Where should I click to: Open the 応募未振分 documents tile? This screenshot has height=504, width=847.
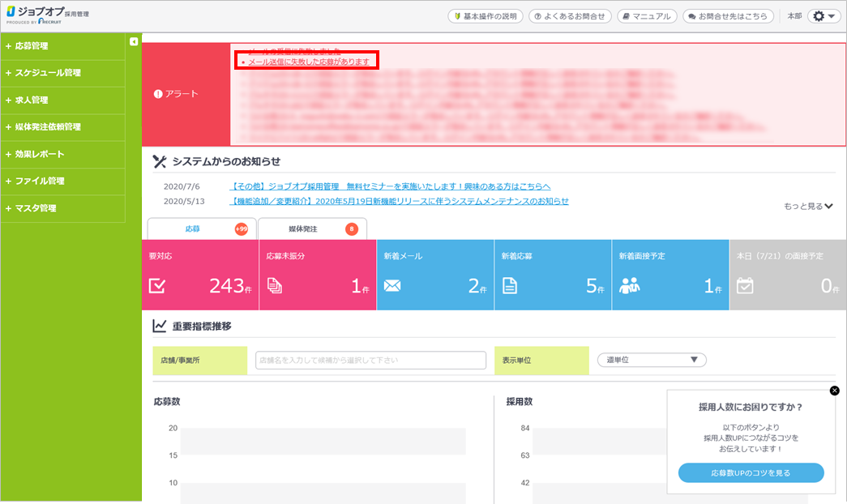[x=318, y=275]
